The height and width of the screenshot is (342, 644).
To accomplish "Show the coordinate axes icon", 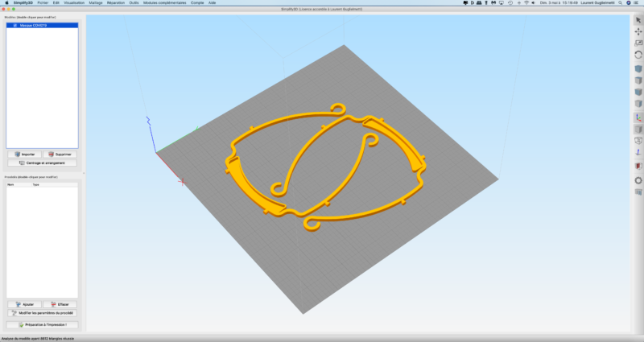I will (638, 117).
